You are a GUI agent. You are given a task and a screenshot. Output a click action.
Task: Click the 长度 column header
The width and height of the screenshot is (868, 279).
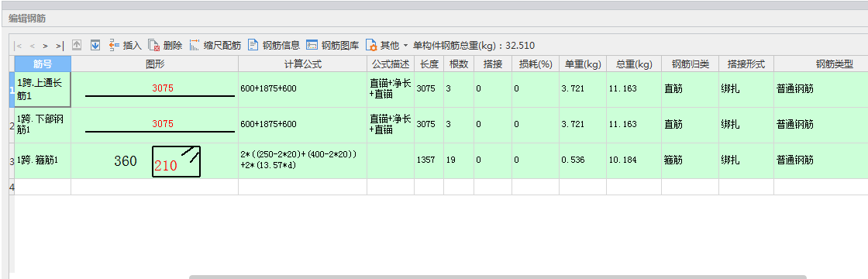click(x=429, y=64)
